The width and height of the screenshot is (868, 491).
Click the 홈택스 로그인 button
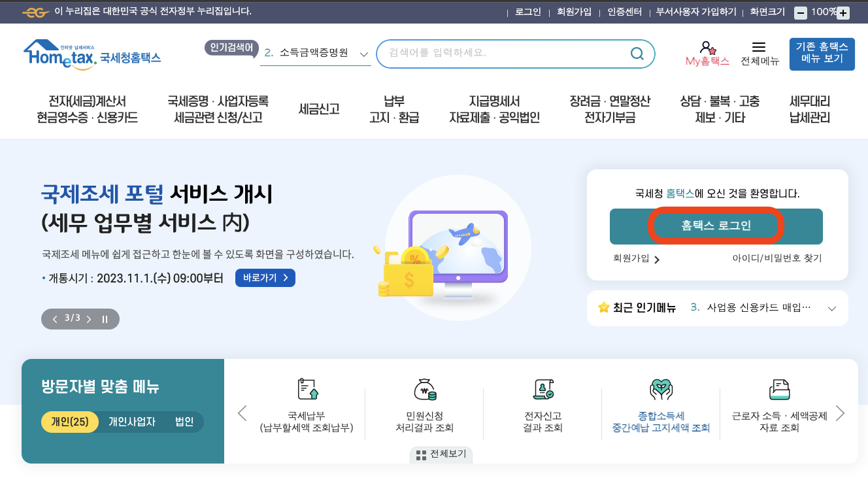tap(716, 226)
